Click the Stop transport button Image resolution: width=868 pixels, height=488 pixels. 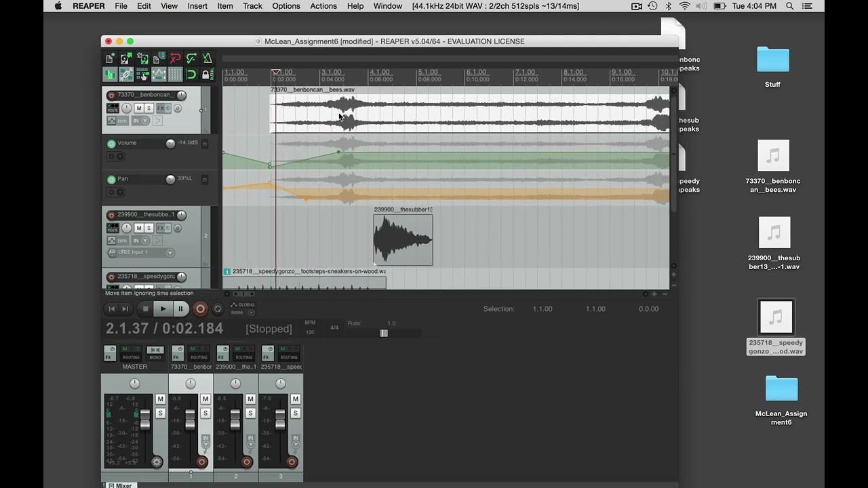(x=145, y=309)
